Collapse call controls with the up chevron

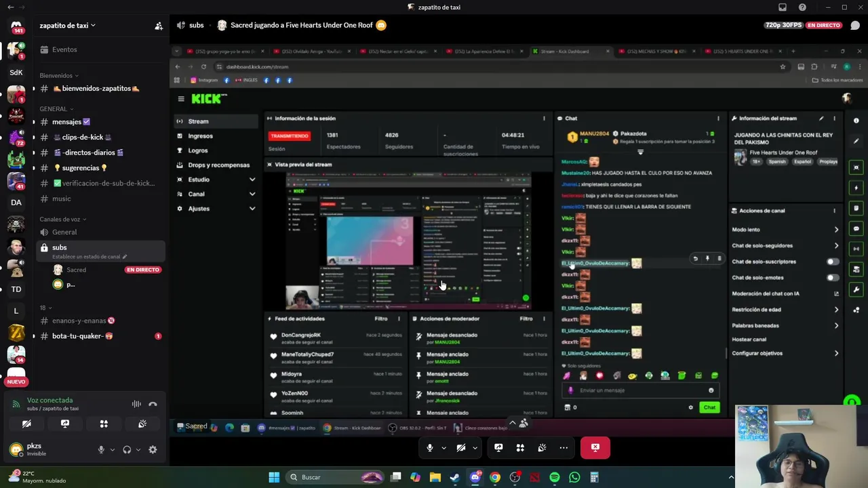(513, 423)
